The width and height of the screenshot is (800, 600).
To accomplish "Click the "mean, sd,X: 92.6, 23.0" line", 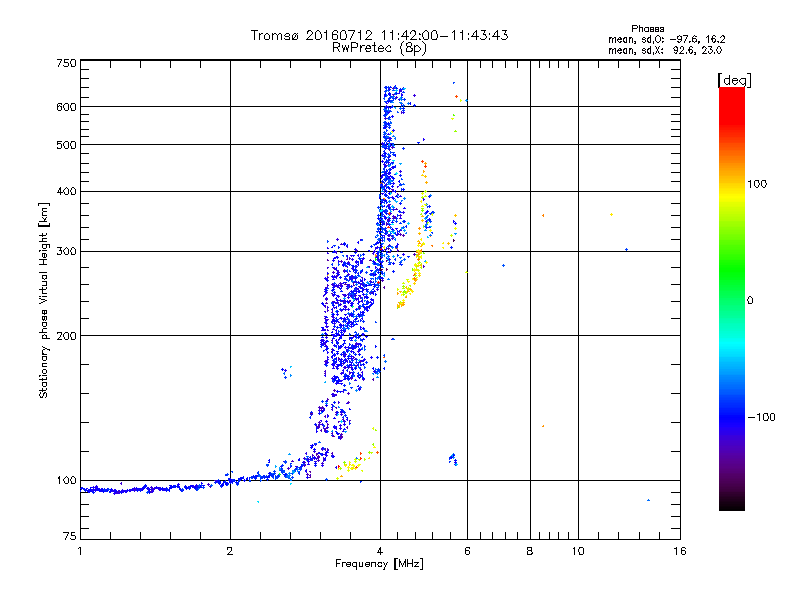I will (665, 51).
